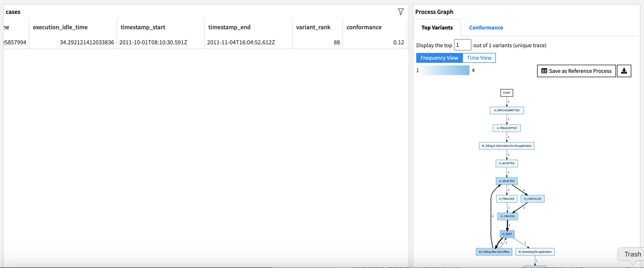Viewport: 644px width, 268px height.
Task: Click Save as Reference Process button
Action: coord(576,71)
